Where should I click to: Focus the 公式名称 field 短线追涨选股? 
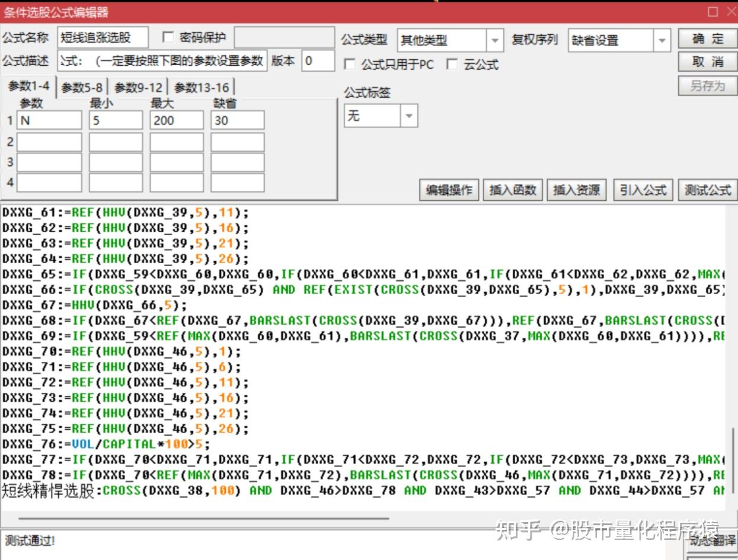[x=103, y=38]
